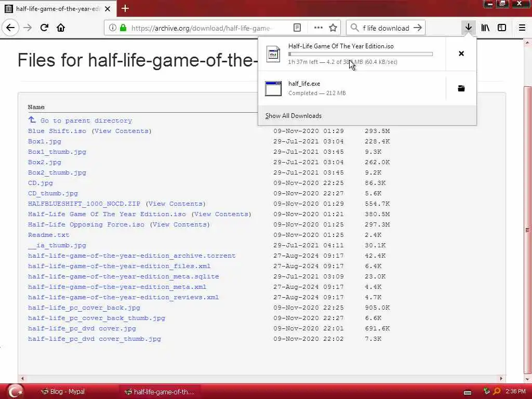Viewport: 532px width, 399px height.
Task: Focus the 'f life download' search box
Action: click(386, 28)
